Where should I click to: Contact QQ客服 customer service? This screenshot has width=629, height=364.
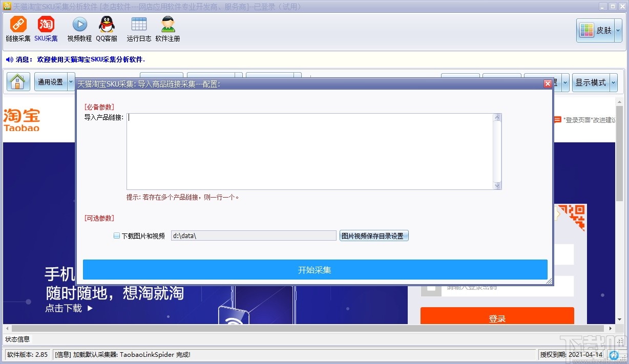click(x=106, y=29)
